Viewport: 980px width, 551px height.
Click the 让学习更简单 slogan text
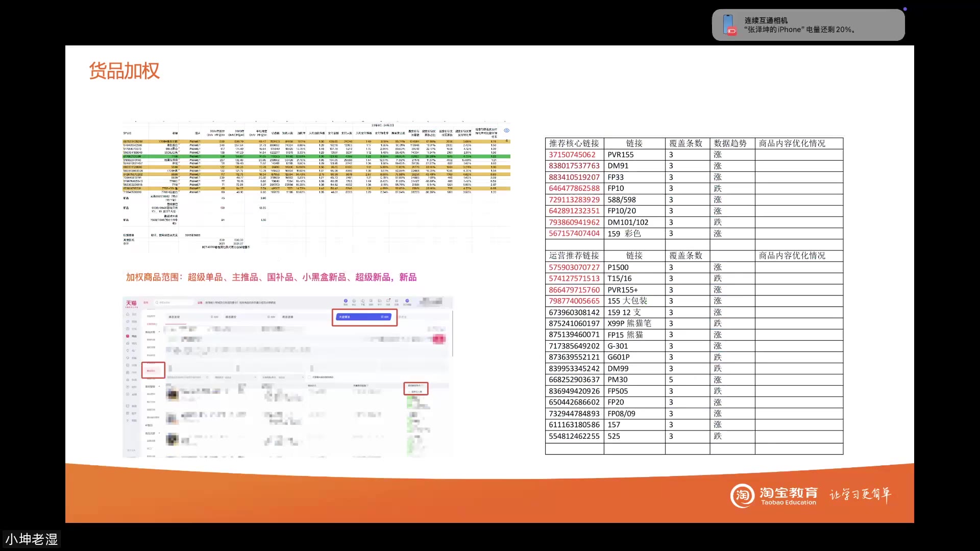(860, 495)
